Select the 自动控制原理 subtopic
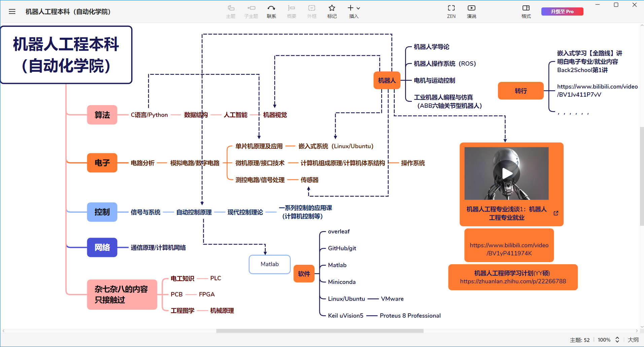Screen dimensions: 644x347 point(194,212)
